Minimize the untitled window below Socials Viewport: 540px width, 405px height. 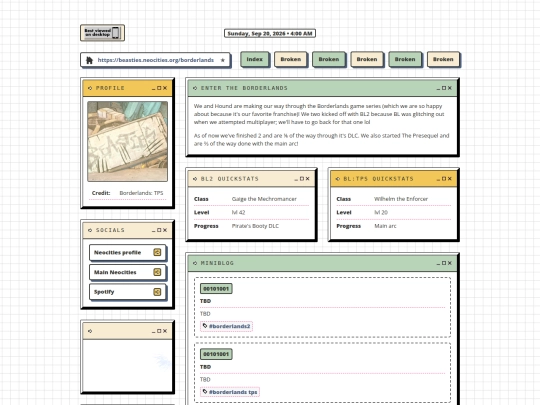[154, 331]
